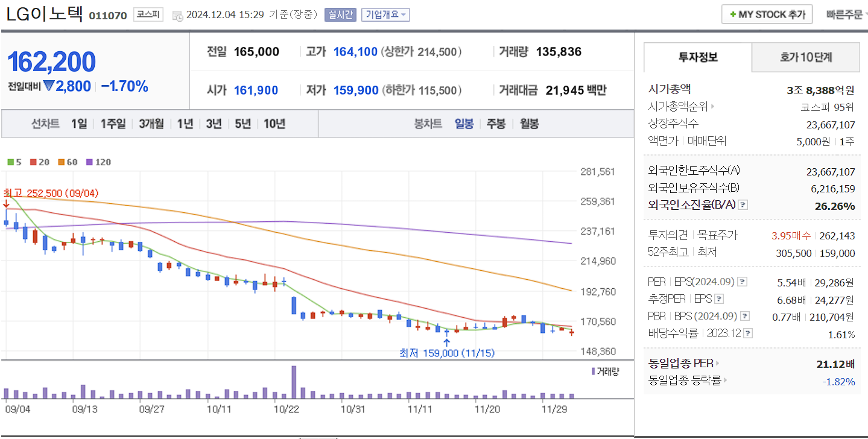Select the 투자정보 tab
Screen dimensions: 868x439
point(697,57)
